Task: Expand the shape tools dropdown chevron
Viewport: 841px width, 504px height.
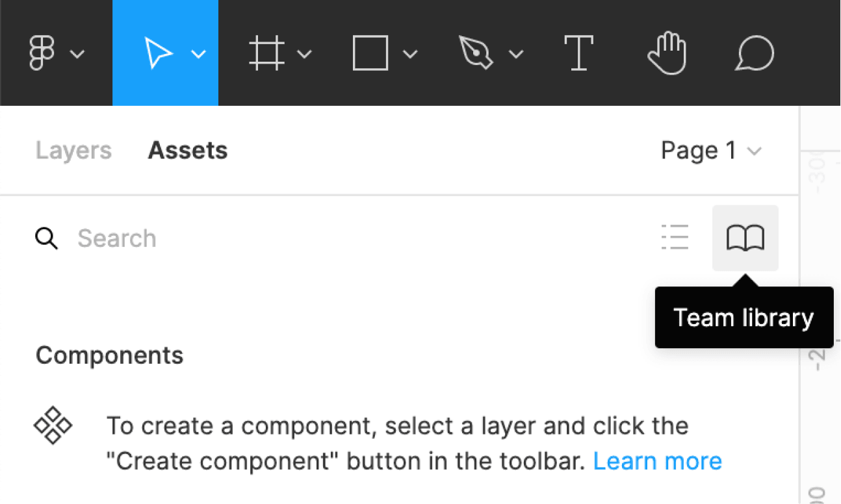Action: pyautogui.click(x=410, y=54)
